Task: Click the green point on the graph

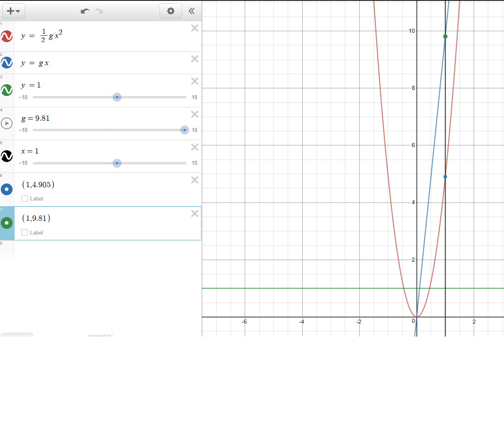Action: tap(445, 36)
